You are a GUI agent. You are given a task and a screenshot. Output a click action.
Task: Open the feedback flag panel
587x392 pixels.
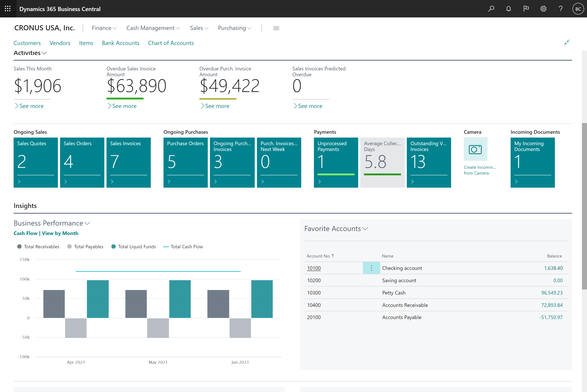(x=526, y=9)
